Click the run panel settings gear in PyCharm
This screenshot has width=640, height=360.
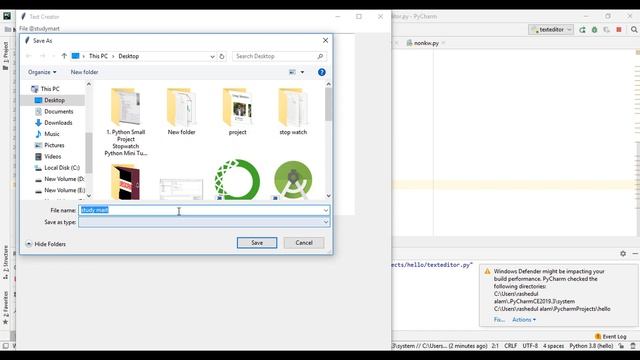(623, 253)
